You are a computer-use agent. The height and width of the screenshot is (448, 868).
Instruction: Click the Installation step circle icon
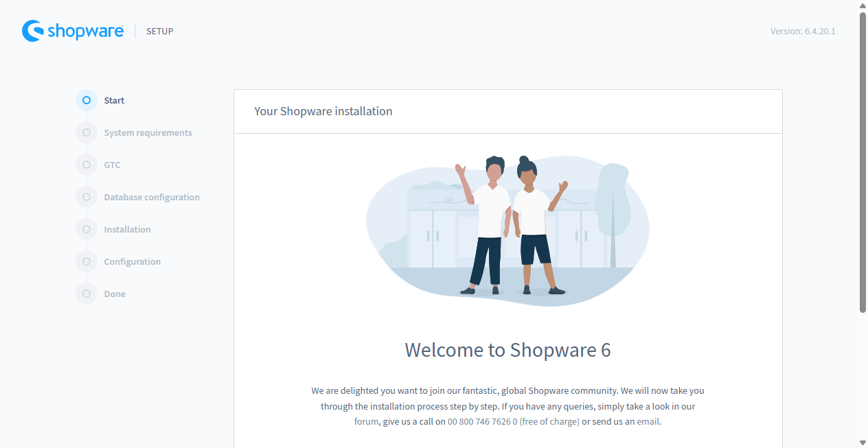87,229
